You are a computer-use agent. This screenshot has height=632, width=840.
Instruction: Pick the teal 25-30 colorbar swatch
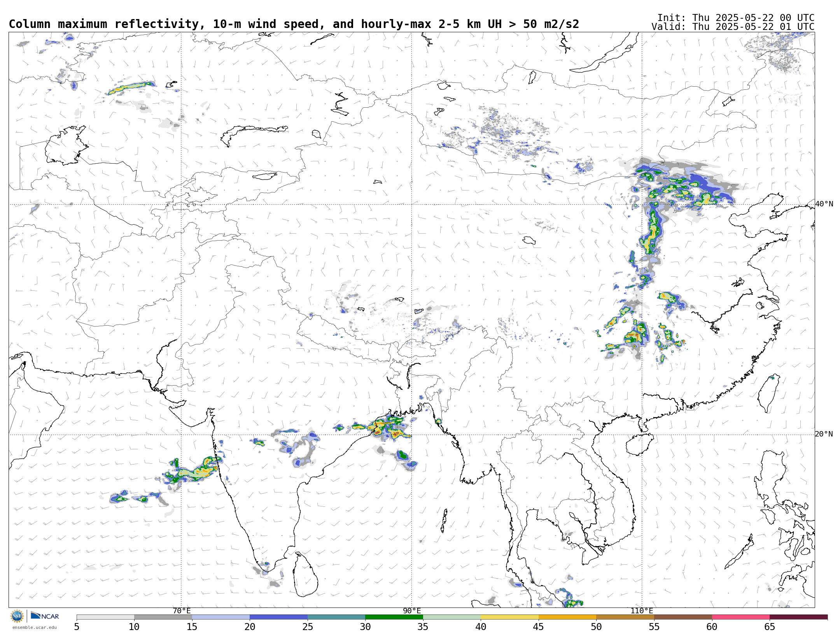pos(336,617)
